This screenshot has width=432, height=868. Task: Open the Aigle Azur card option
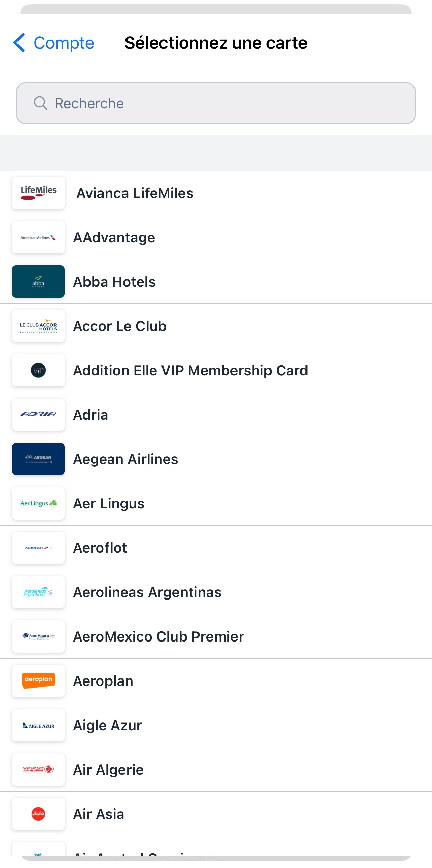tap(216, 725)
